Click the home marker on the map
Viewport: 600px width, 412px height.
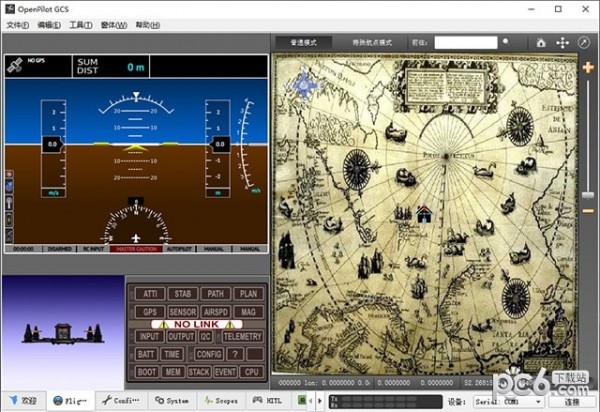click(424, 214)
